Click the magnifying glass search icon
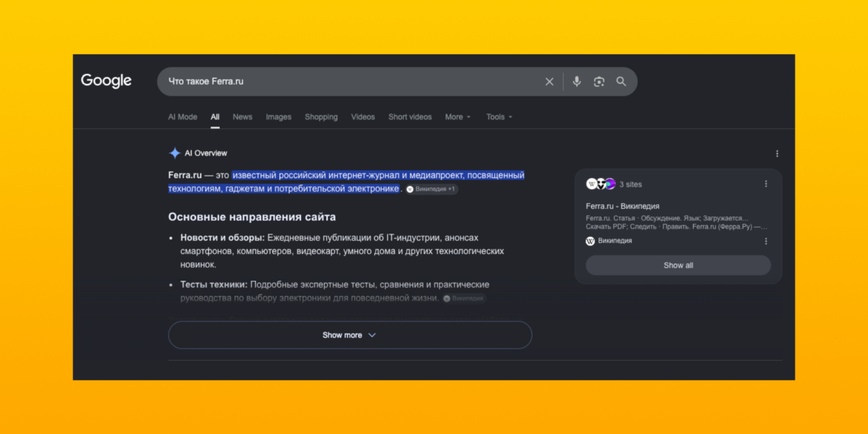The height and width of the screenshot is (434, 868). 621,82
